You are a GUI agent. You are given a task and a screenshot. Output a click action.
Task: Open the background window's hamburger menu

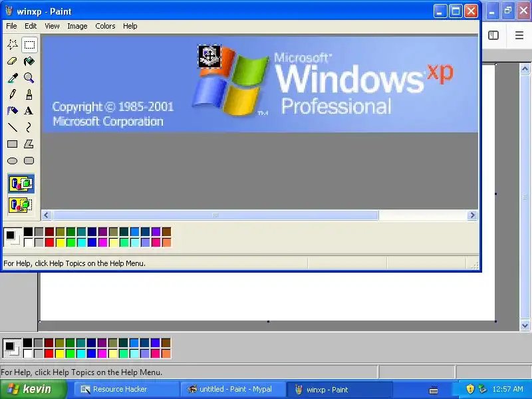tap(519, 35)
